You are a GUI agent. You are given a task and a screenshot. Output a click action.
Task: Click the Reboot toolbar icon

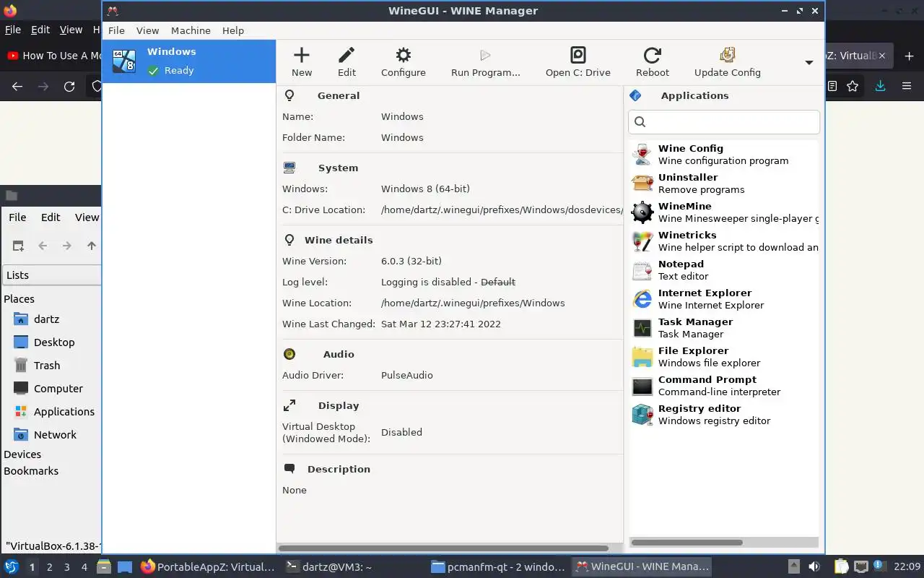[x=653, y=61]
